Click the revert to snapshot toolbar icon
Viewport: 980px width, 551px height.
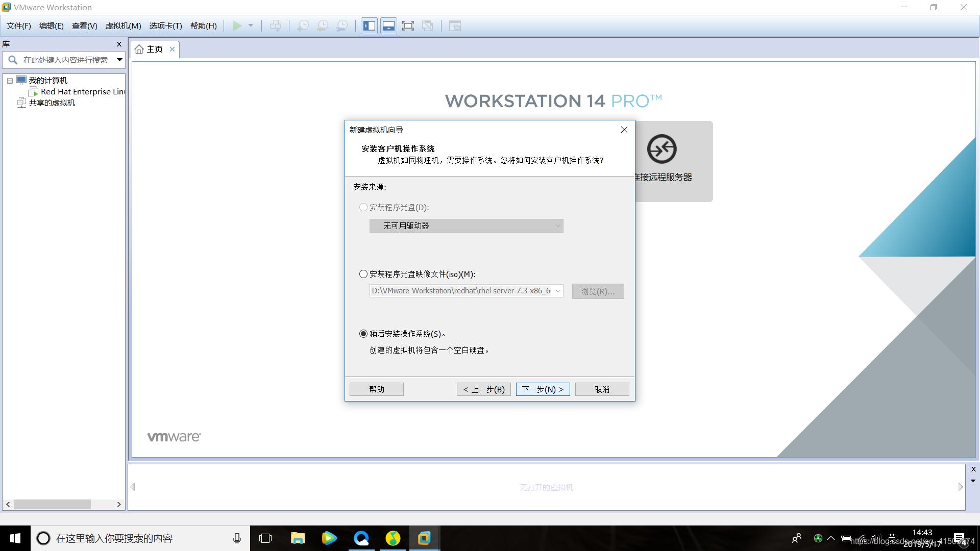[x=323, y=26]
